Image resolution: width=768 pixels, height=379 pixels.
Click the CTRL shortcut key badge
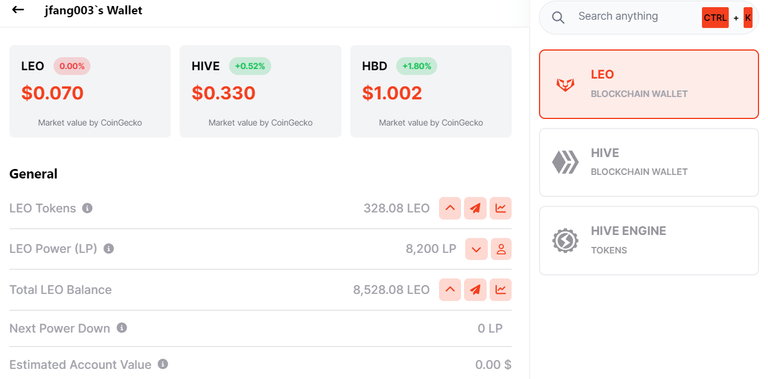715,18
